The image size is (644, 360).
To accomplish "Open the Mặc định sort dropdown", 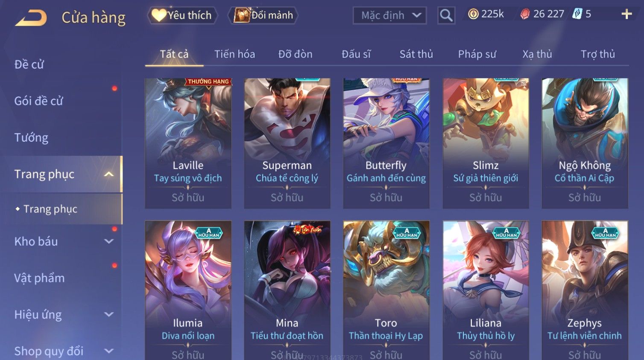I will click(390, 16).
